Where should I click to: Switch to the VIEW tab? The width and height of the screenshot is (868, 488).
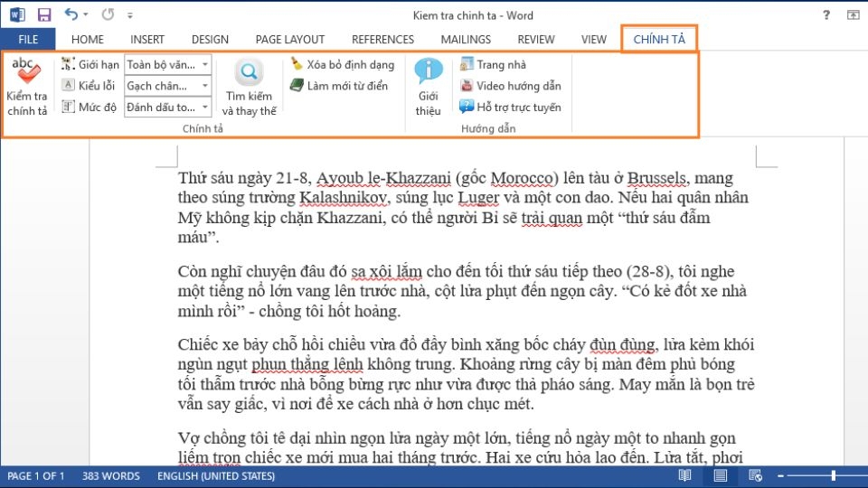(x=594, y=39)
